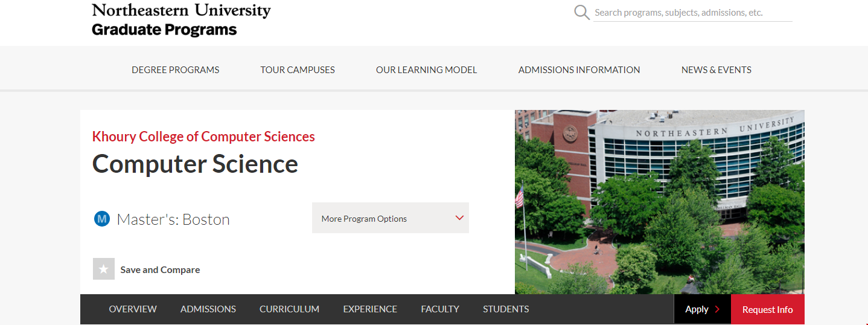868x325 pixels.
Task: Open the News & Events menu
Action: (x=716, y=69)
